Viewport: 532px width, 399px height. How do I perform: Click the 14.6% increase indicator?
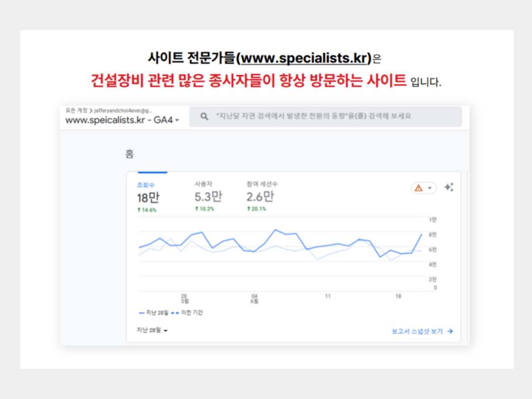pos(147,210)
